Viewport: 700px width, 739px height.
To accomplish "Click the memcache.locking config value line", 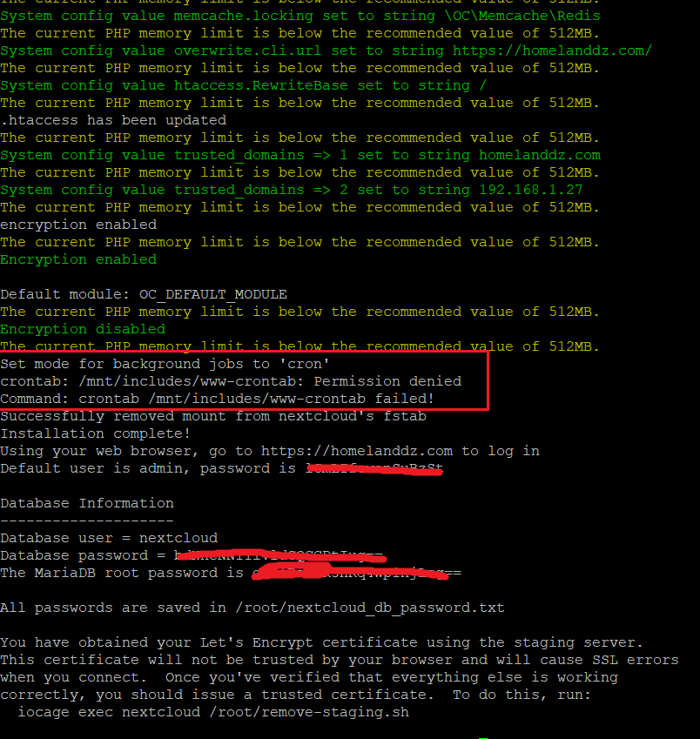I will [x=300, y=16].
